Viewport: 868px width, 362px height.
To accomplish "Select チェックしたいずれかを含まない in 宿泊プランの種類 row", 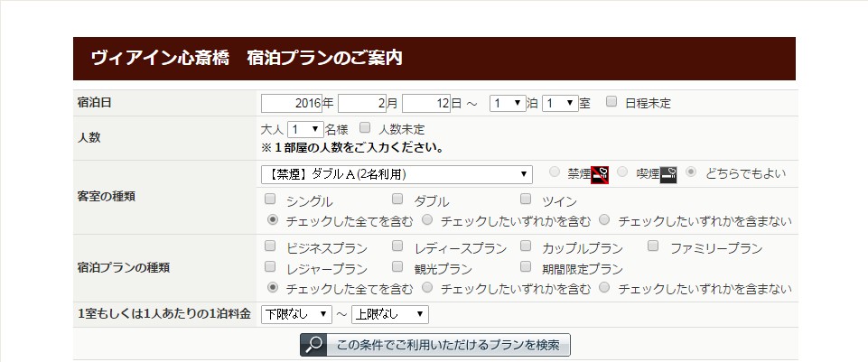I will point(604,287).
